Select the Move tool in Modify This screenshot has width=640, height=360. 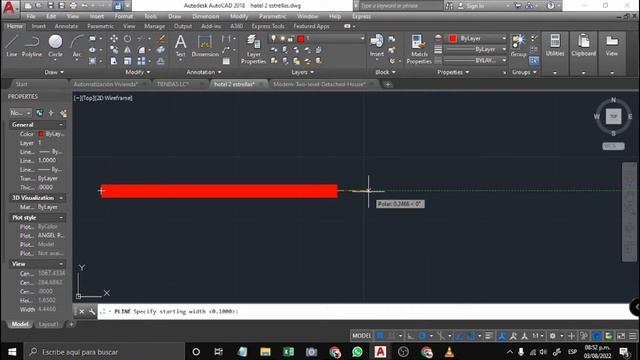tap(114, 38)
